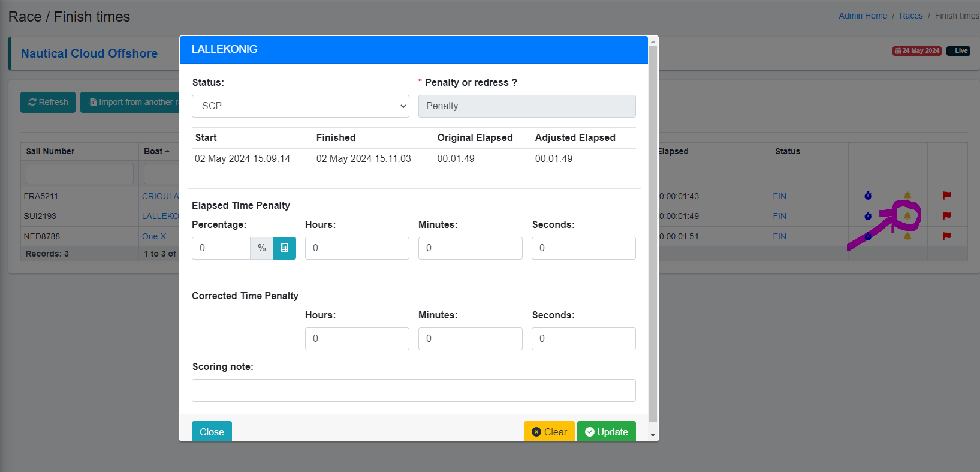Click the FIN status in the NED8788 row
The image size is (980, 472).
tap(779, 236)
